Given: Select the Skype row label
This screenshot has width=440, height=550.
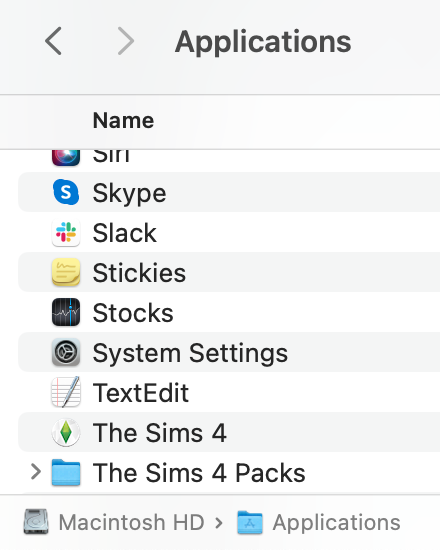Looking at the screenshot, I should (129, 193).
